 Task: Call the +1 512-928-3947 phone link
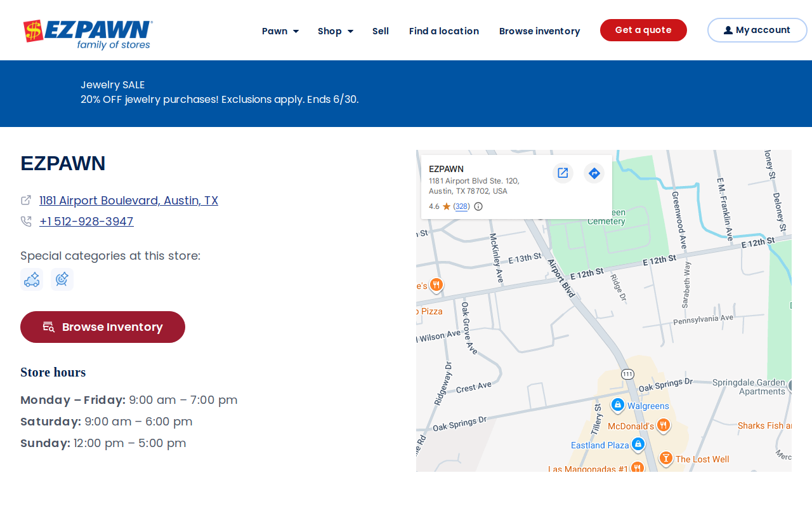point(86,222)
